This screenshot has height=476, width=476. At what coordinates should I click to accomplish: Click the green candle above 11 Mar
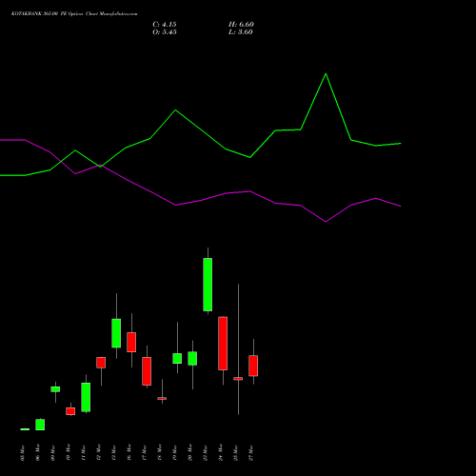coord(86,397)
